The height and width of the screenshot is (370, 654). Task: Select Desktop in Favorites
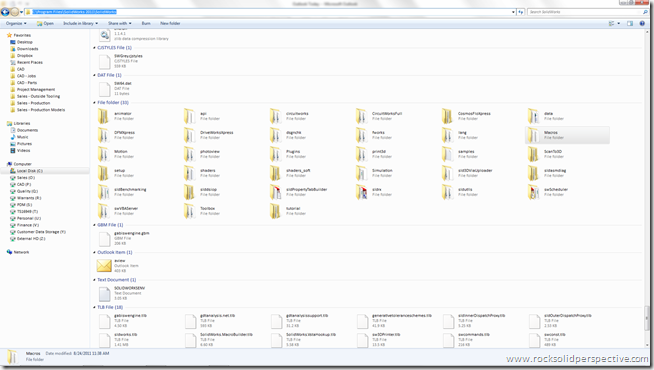click(21, 42)
